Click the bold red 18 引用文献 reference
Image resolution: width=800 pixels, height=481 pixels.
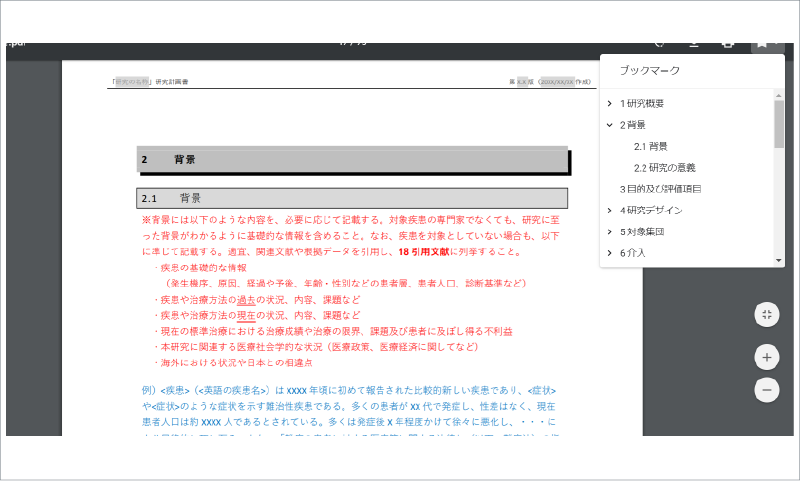point(424,252)
